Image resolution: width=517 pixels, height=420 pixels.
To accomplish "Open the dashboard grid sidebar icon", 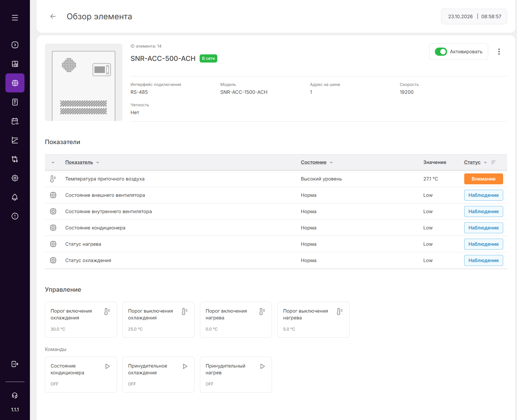I will (x=15, y=64).
